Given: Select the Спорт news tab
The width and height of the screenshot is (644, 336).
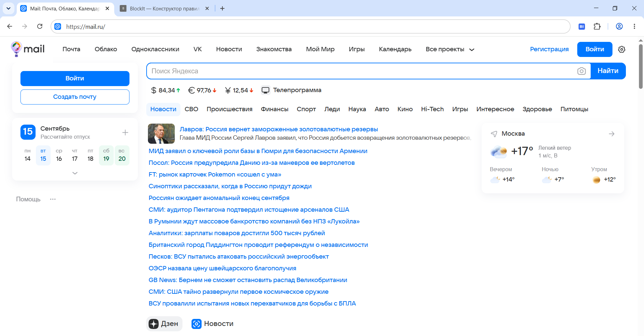Looking at the screenshot, I should (306, 109).
